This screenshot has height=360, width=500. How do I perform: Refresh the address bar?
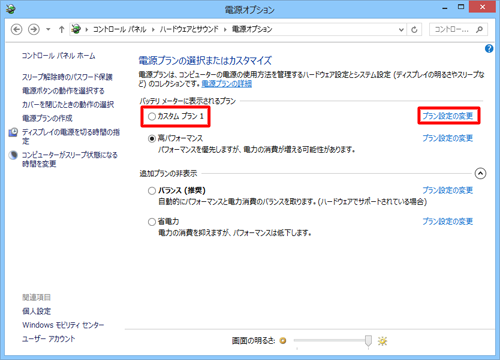(414, 30)
